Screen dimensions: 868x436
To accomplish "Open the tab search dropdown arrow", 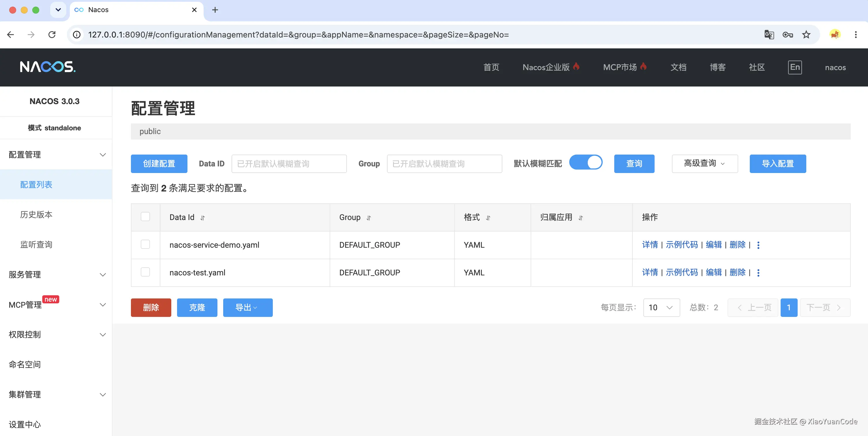I will coord(58,10).
